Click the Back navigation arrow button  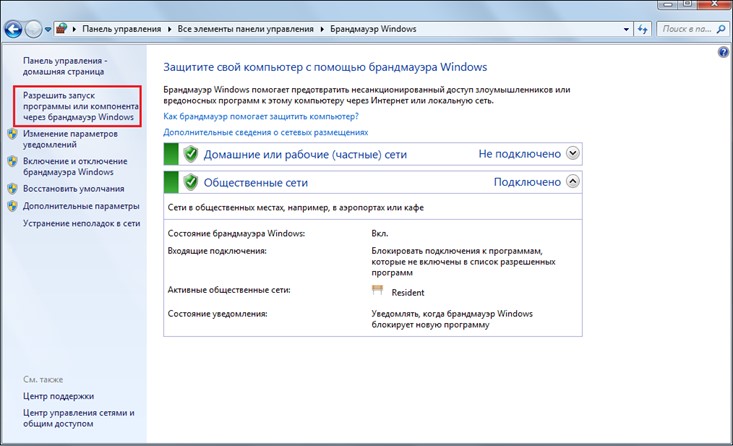tap(14, 29)
